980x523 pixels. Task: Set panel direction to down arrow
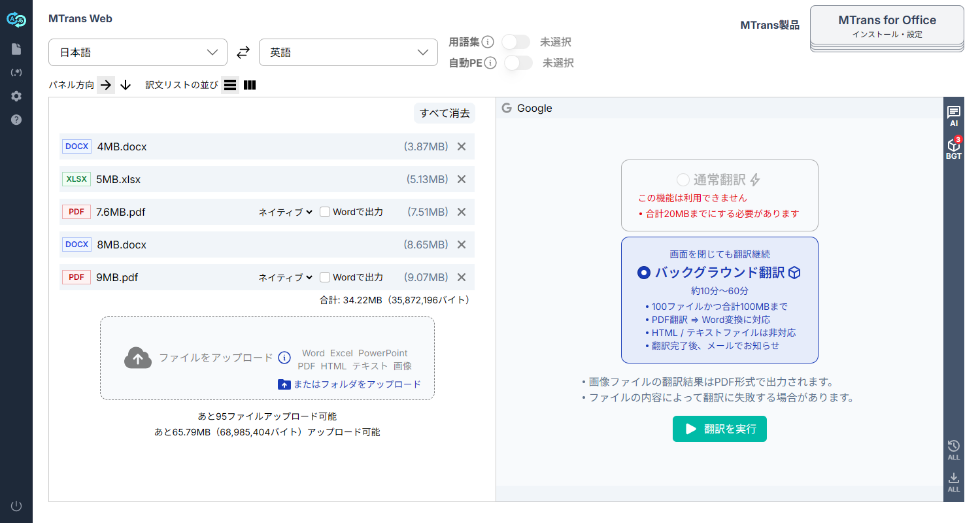(126, 85)
